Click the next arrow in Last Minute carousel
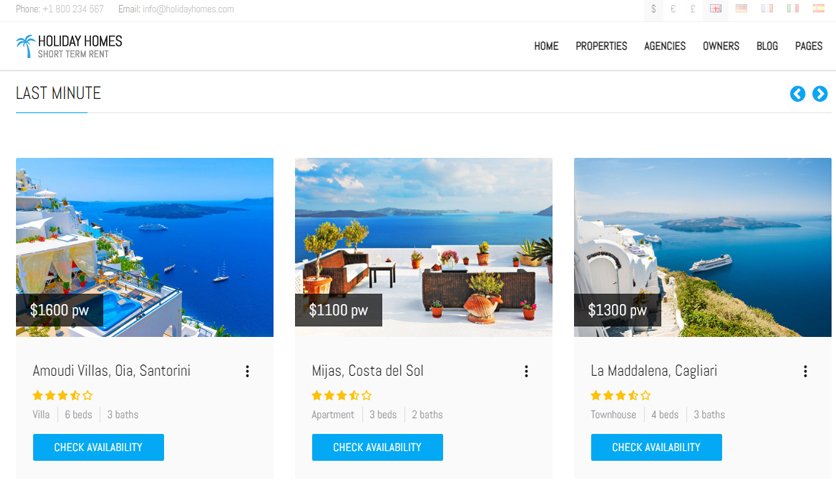This screenshot has height=484, width=836. (x=819, y=94)
